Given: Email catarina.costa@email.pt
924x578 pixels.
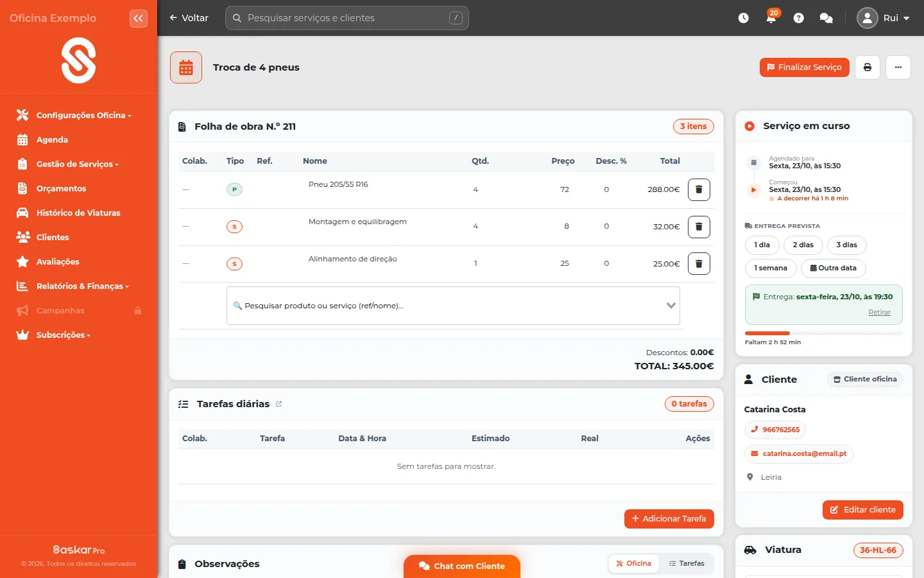Looking at the screenshot, I should tap(798, 454).
